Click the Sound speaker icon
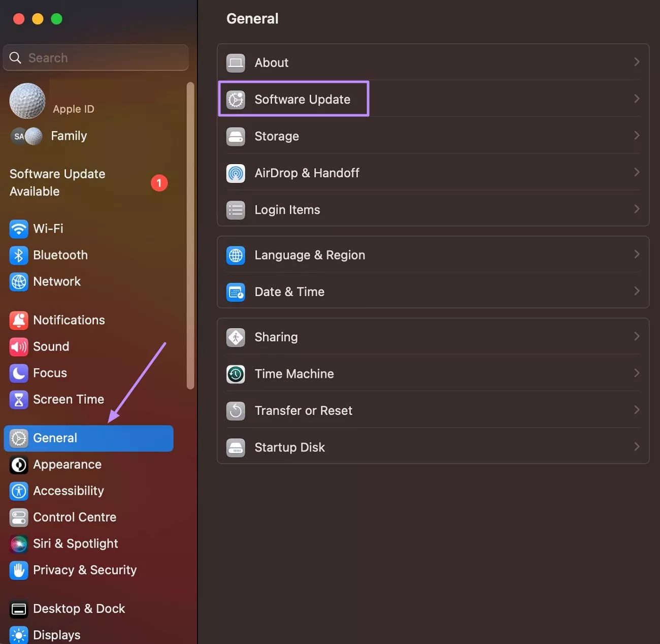 (19, 346)
